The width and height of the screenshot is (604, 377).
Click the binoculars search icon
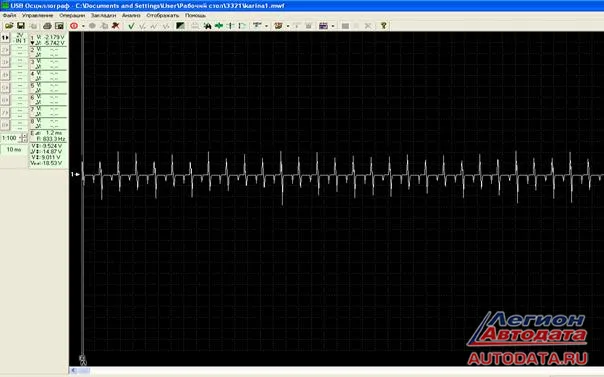(207, 26)
